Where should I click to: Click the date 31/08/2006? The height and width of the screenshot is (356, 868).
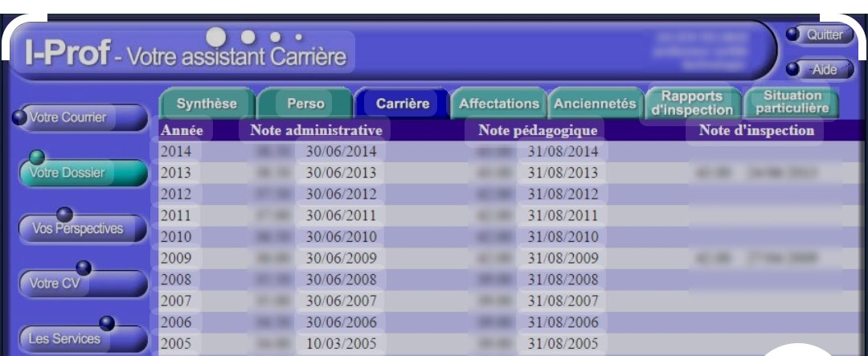pyautogui.click(x=563, y=322)
